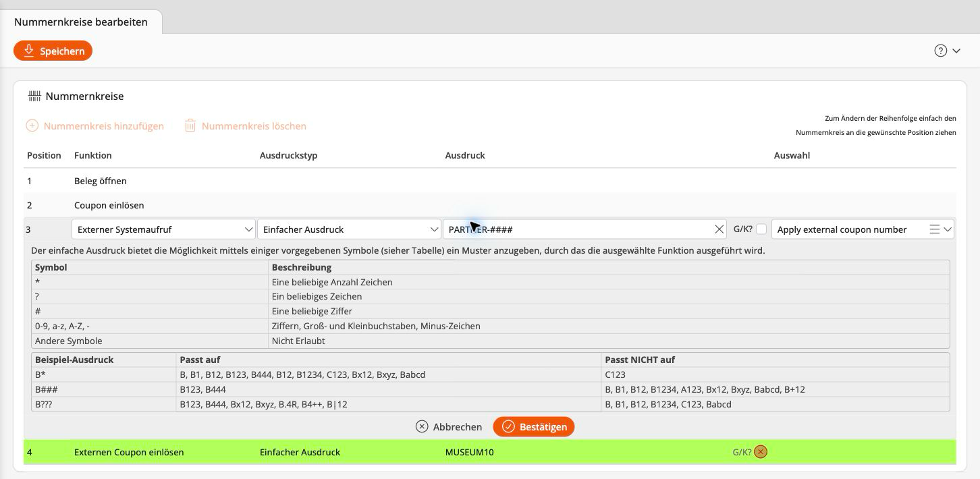The width and height of the screenshot is (980, 479).
Task: Click Nummernkreis hinzufügen
Action: point(95,126)
